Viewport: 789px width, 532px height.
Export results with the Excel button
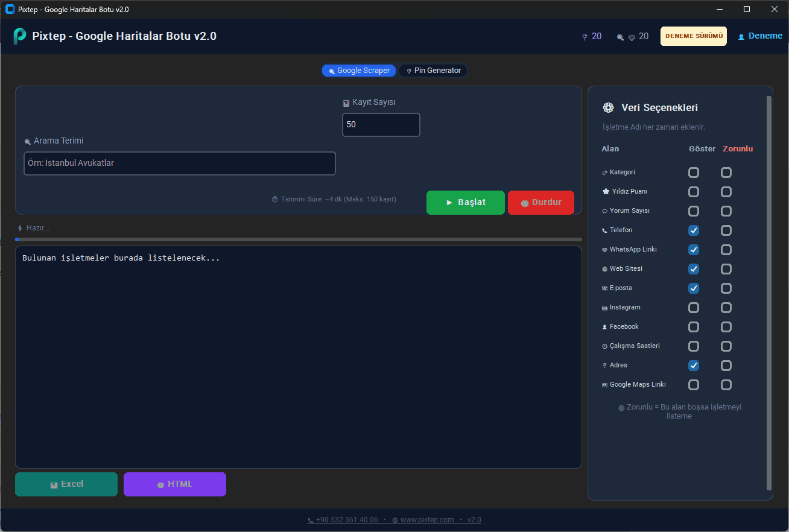(66, 484)
